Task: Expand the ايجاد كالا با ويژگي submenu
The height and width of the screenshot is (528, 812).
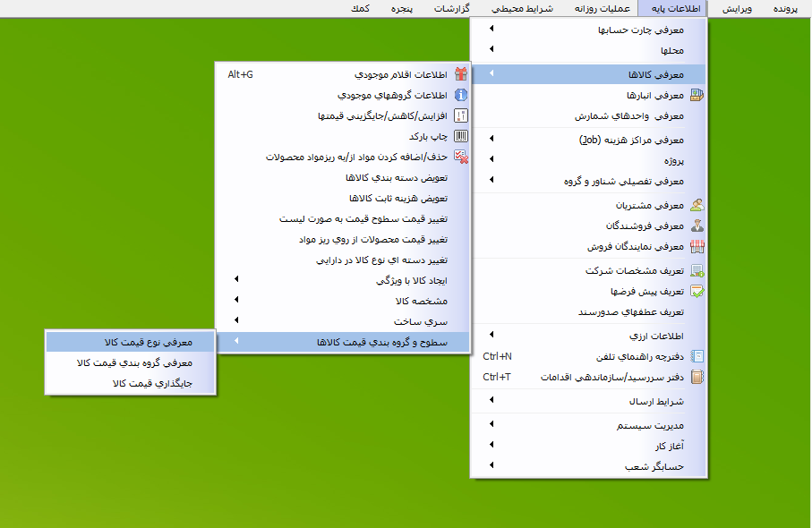Action: (x=236, y=280)
